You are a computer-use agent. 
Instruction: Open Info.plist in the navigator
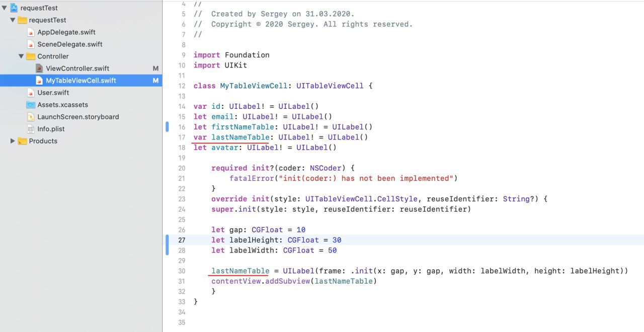tap(51, 129)
